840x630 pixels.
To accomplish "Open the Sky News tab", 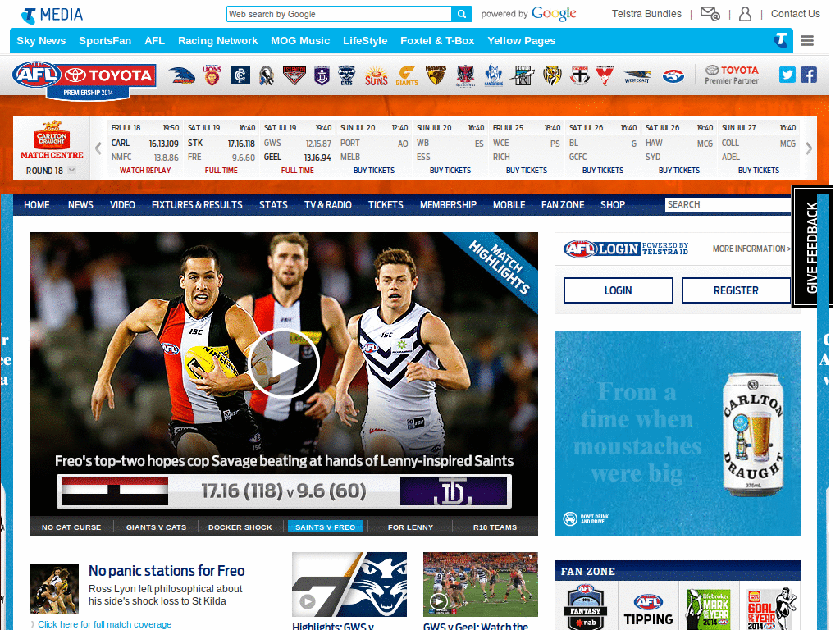I will (41, 41).
